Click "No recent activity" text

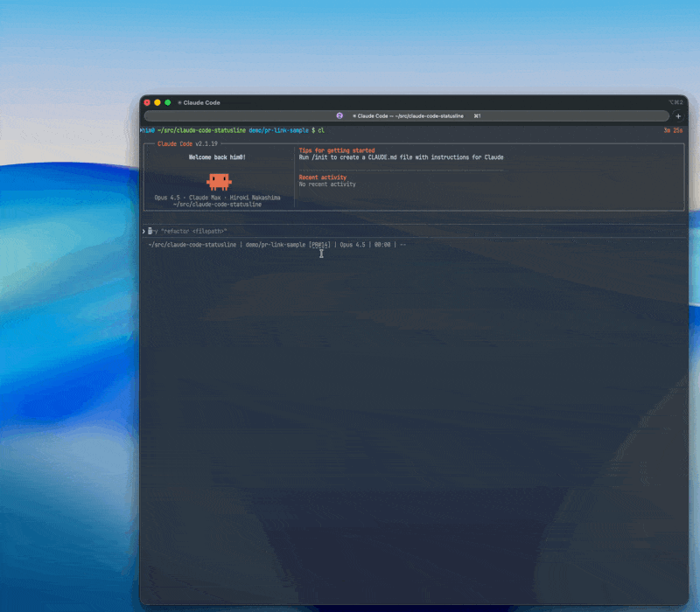click(x=327, y=184)
